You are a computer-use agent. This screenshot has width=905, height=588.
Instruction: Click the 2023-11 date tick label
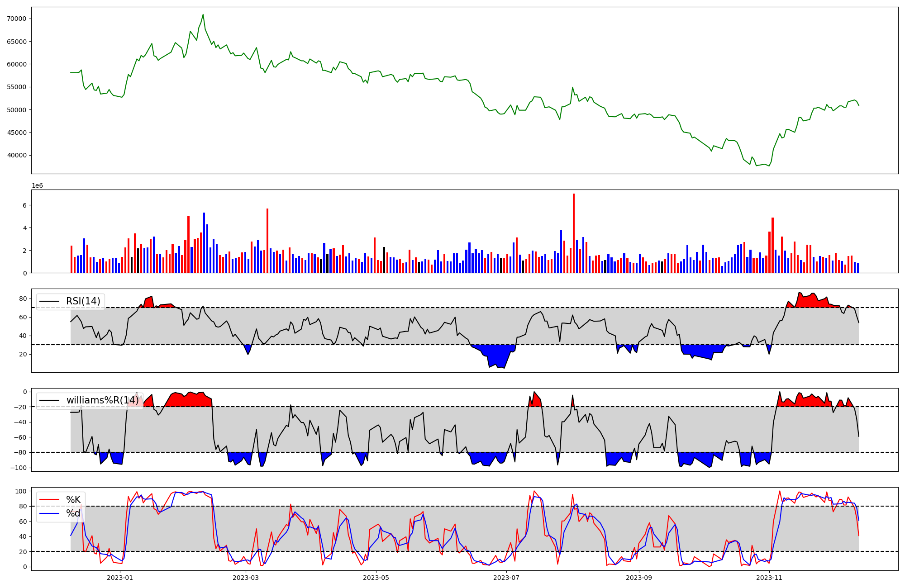[769, 578]
